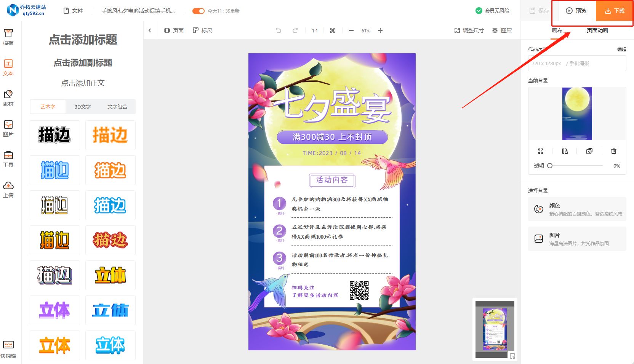Pick the red-yellow 描边 text style

(x=110, y=240)
